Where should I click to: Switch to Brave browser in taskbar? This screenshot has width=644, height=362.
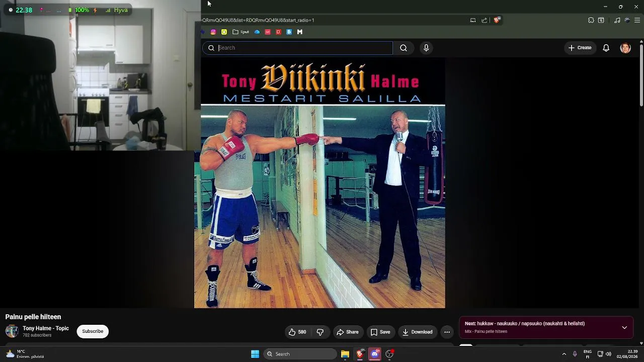pos(360,354)
